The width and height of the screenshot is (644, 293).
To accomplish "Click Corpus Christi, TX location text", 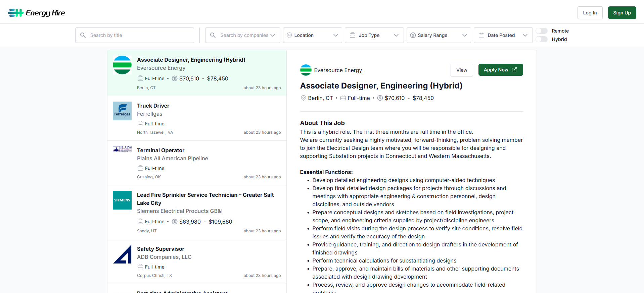I will (154, 276).
